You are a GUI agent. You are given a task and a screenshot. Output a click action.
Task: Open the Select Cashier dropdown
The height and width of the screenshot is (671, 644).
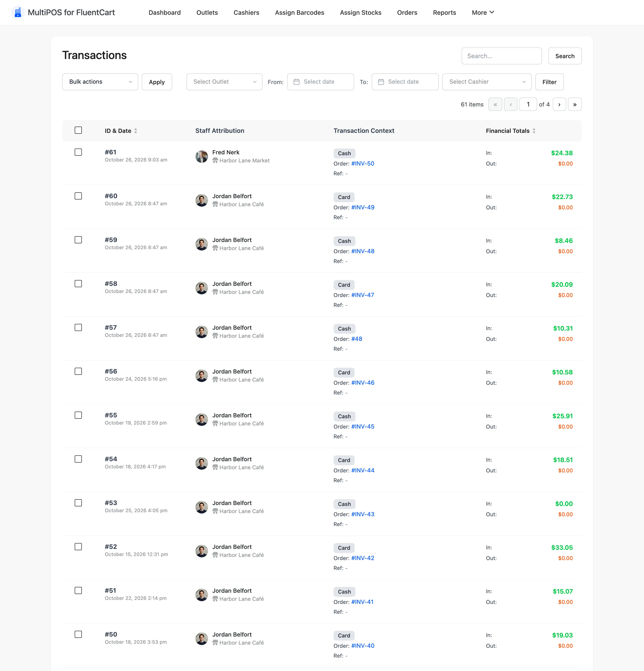click(487, 82)
